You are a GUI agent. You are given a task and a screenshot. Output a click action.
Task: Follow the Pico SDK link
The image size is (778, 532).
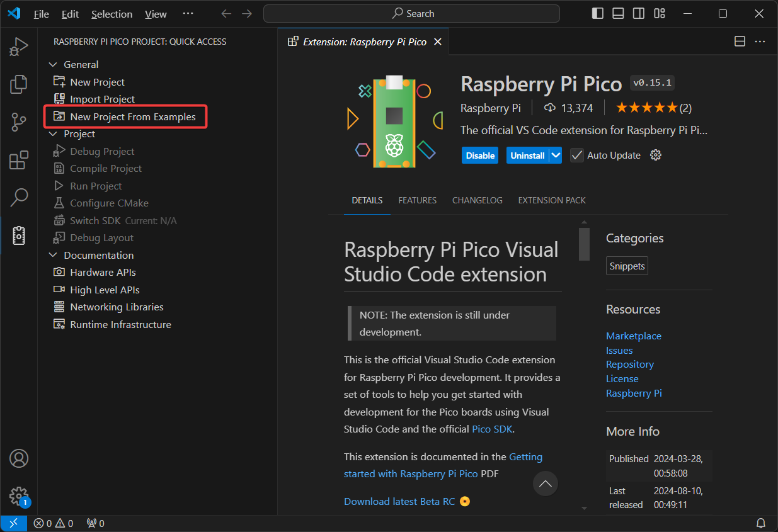(493, 429)
